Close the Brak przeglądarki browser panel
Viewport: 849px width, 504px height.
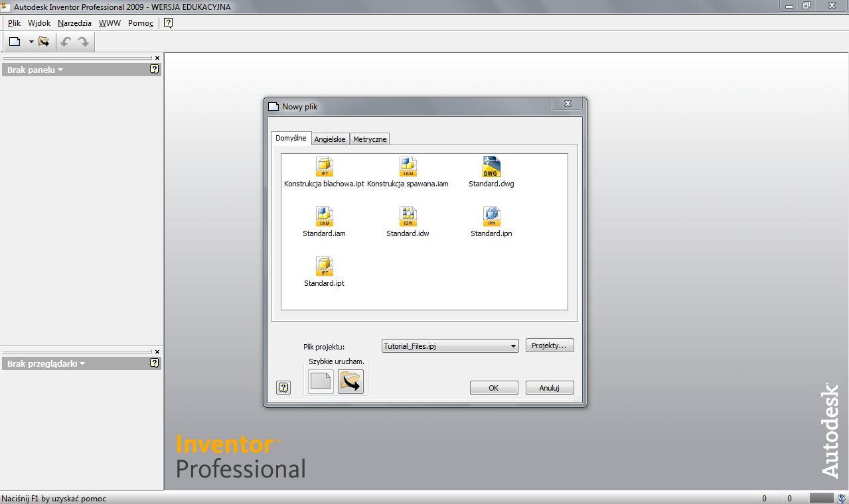pos(157,351)
